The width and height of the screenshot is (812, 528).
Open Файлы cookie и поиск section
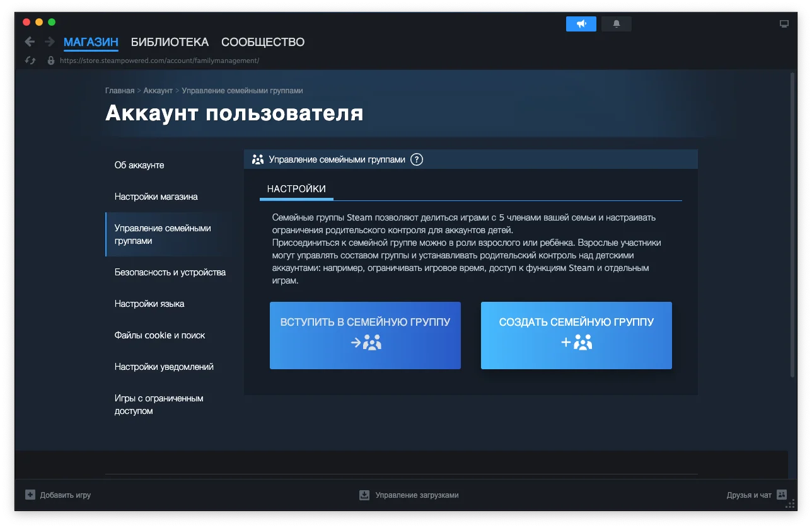tap(160, 335)
